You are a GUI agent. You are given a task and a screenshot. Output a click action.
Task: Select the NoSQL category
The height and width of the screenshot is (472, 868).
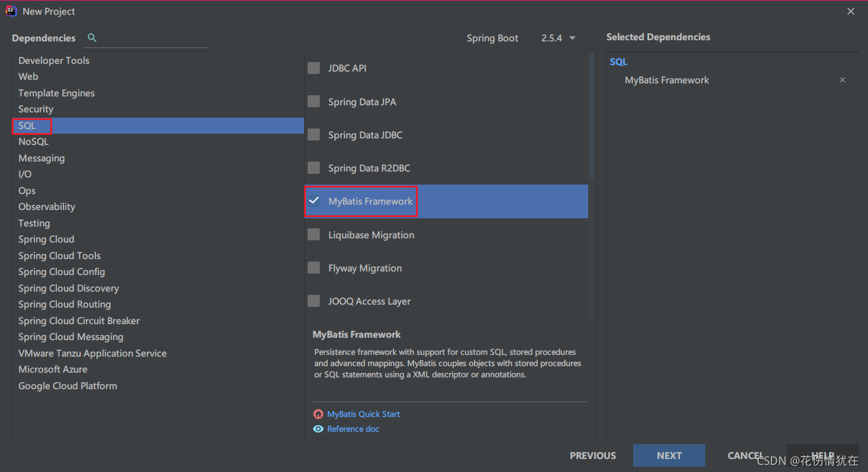(x=34, y=142)
